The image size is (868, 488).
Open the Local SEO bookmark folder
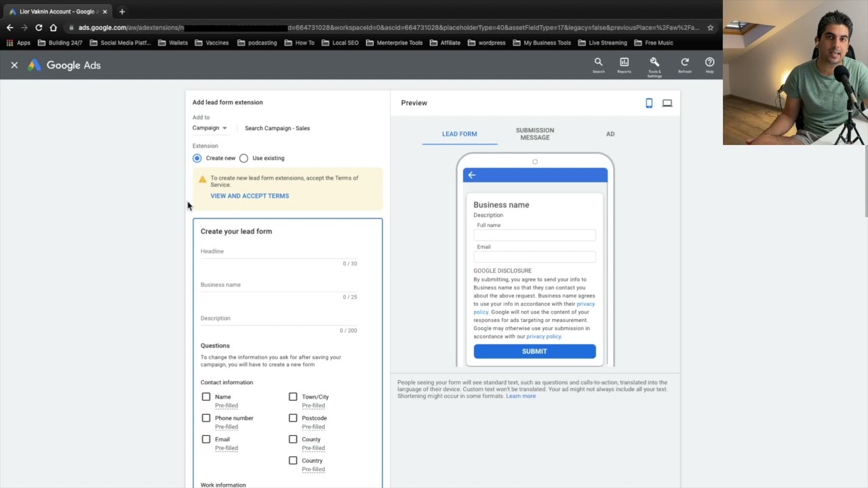340,43
